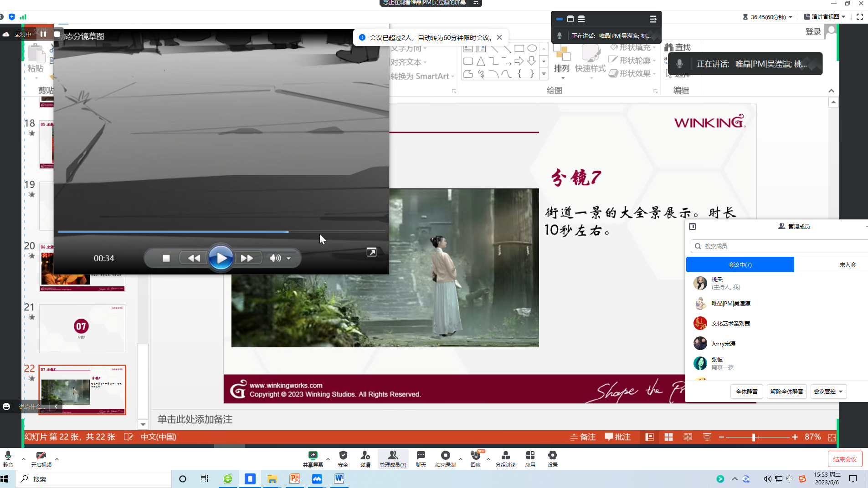Open video in full window icon
The width and height of the screenshot is (868, 488).
pos(371,252)
